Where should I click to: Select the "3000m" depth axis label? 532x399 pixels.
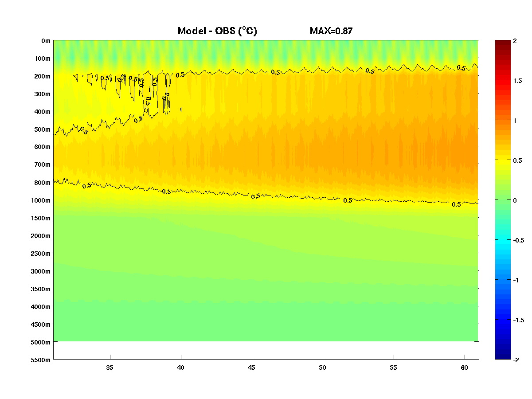click(41, 271)
